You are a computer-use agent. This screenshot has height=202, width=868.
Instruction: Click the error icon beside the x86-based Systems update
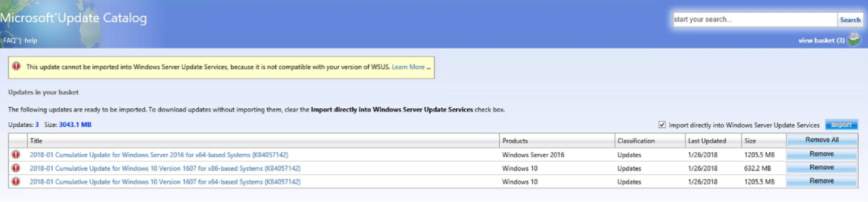click(16, 168)
